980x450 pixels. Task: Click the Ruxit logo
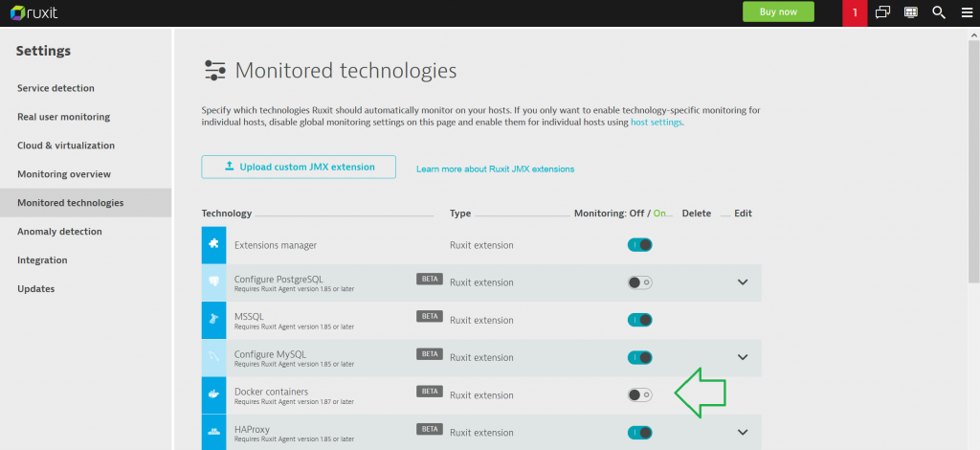34,11
